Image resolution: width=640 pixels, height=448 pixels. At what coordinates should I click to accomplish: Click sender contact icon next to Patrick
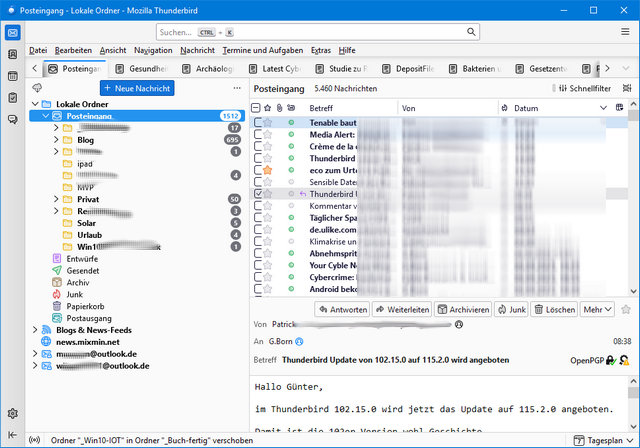click(459, 324)
